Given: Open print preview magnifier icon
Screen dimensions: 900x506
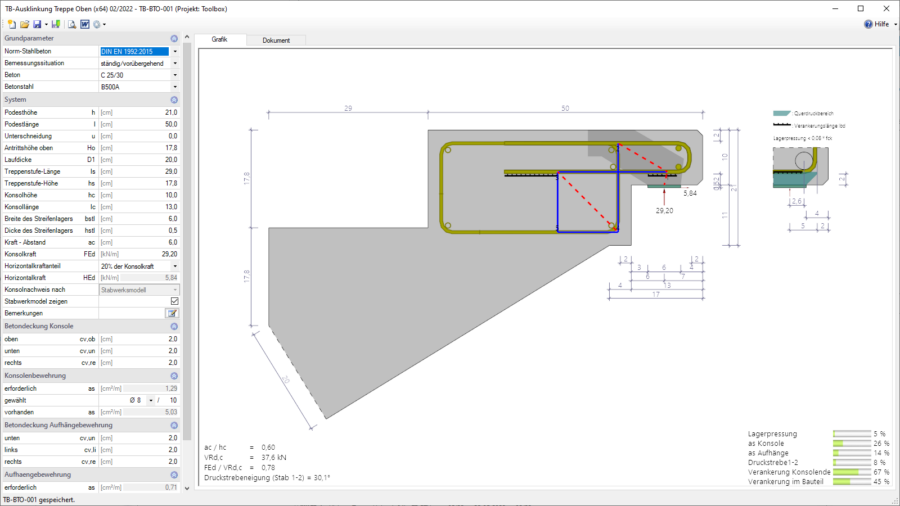Looking at the screenshot, I should (72, 24).
